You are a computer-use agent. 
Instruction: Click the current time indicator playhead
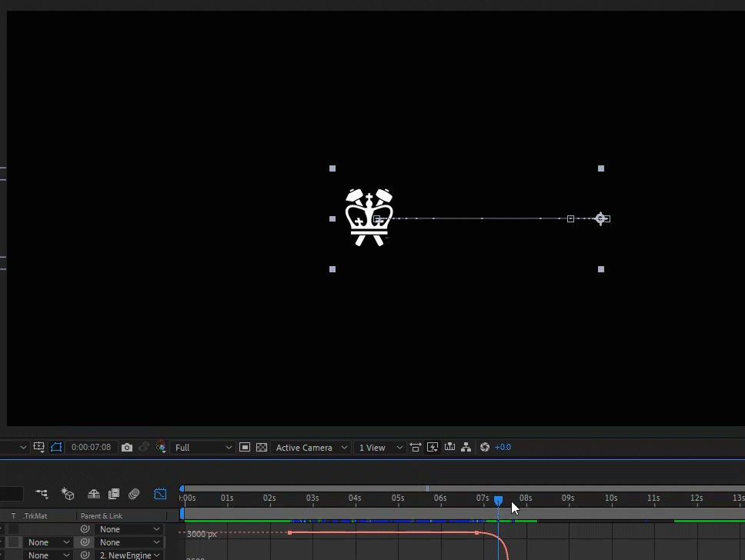[x=498, y=500]
